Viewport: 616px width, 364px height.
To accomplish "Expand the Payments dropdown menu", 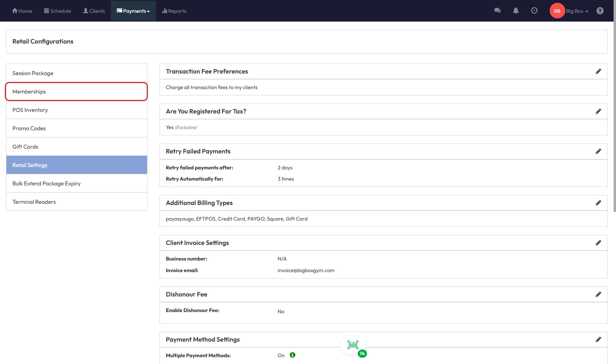I will [x=133, y=11].
